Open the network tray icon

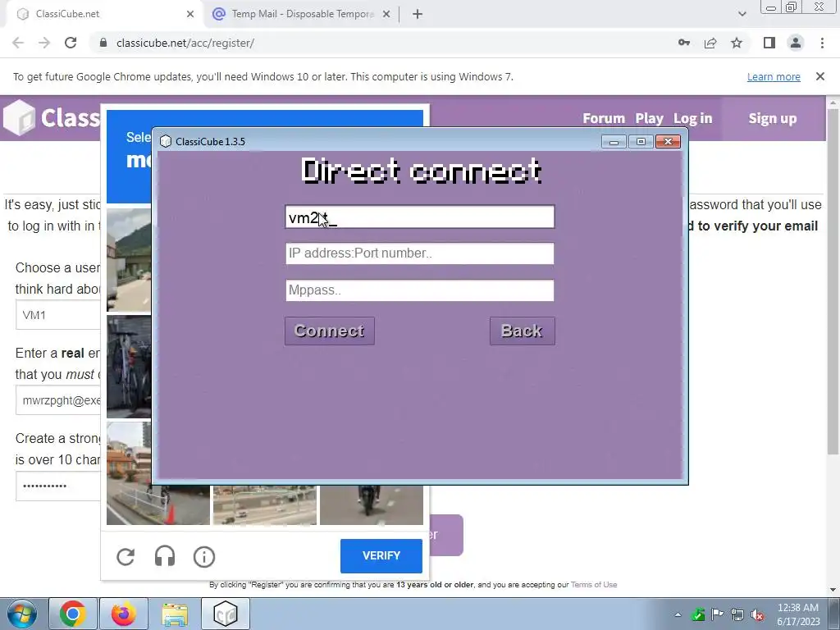point(737,614)
